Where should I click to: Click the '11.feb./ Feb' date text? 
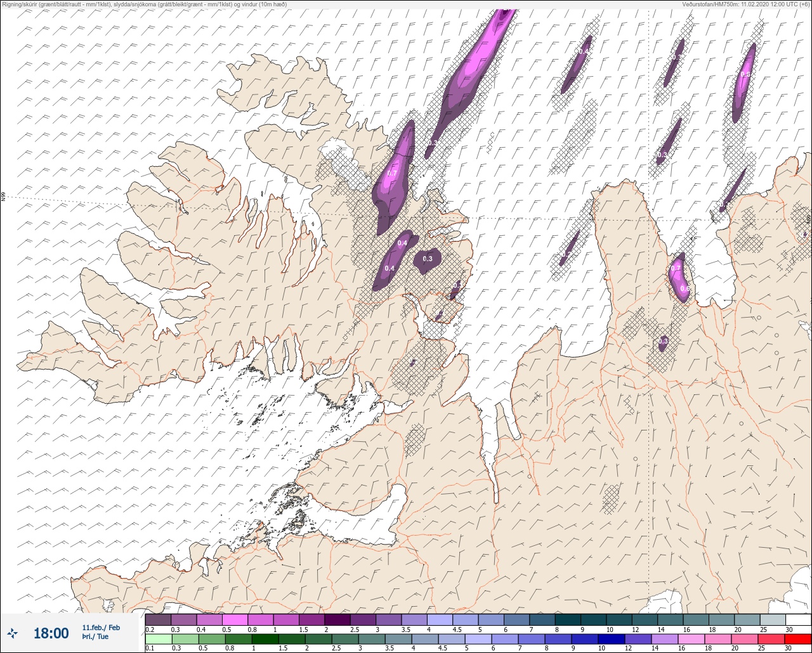click(101, 628)
